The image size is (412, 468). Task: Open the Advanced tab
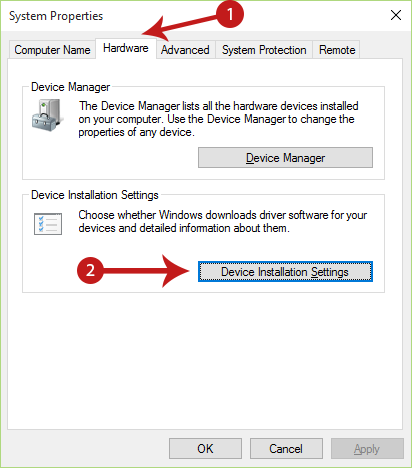pos(185,50)
